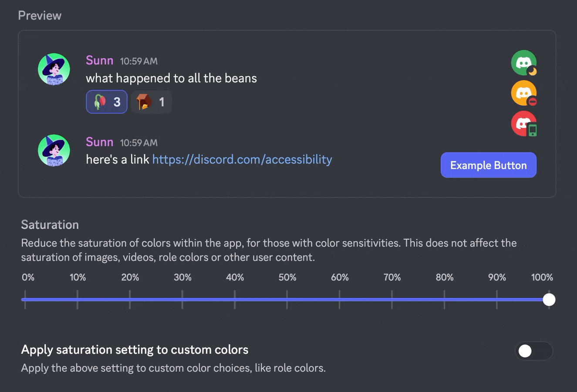Click the green online-status Discord avatar
577x392 pixels.
[x=523, y=62]
